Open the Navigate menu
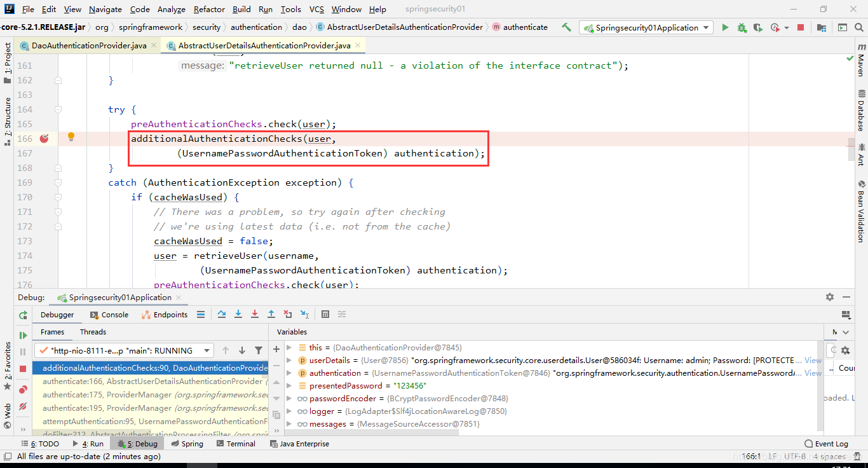The height and width of the screenshot is (468, 868). pyautogui.click(x=105, y=9)
